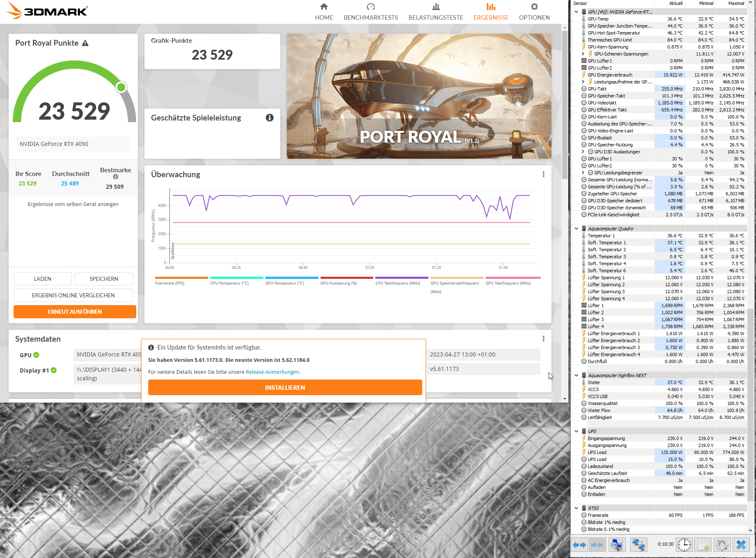The height and width of the screenshot is (558, 756).
Task: Click the LADEN button
Action: [42, 279]
